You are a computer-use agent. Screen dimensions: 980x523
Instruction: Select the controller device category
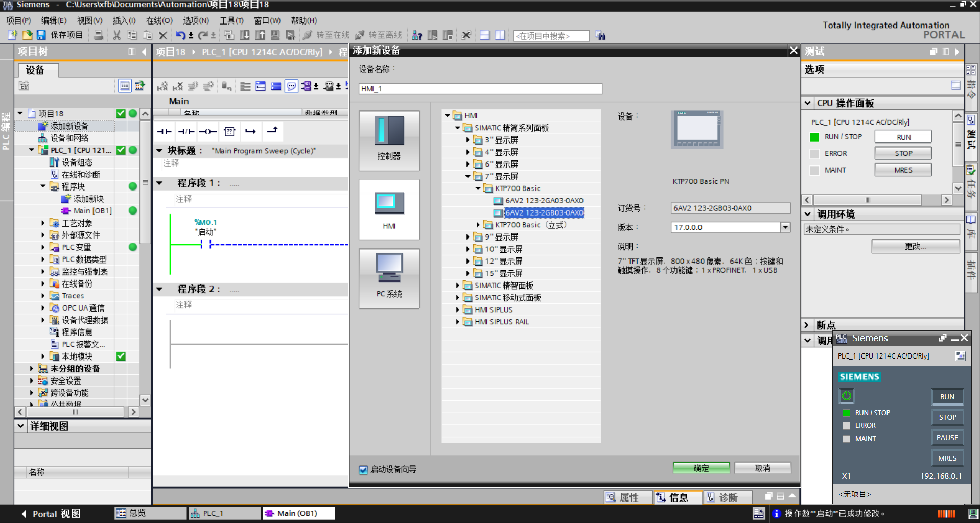pyautogui.click(x=389, y=140)
